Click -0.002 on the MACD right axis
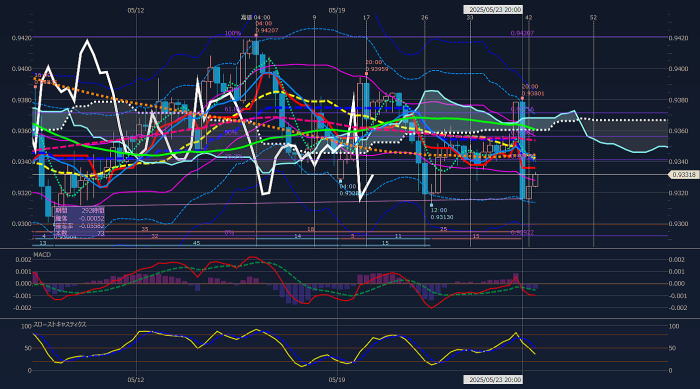This screenshot has width=700, height=389. tap(677, 308)
